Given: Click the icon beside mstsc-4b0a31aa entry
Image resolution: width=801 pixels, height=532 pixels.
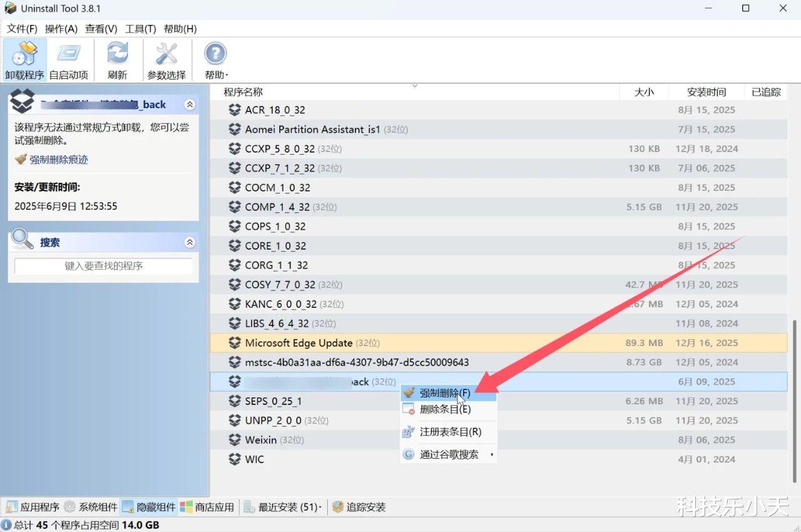Looking at the screenshot, I should click(x=235, y=362).
